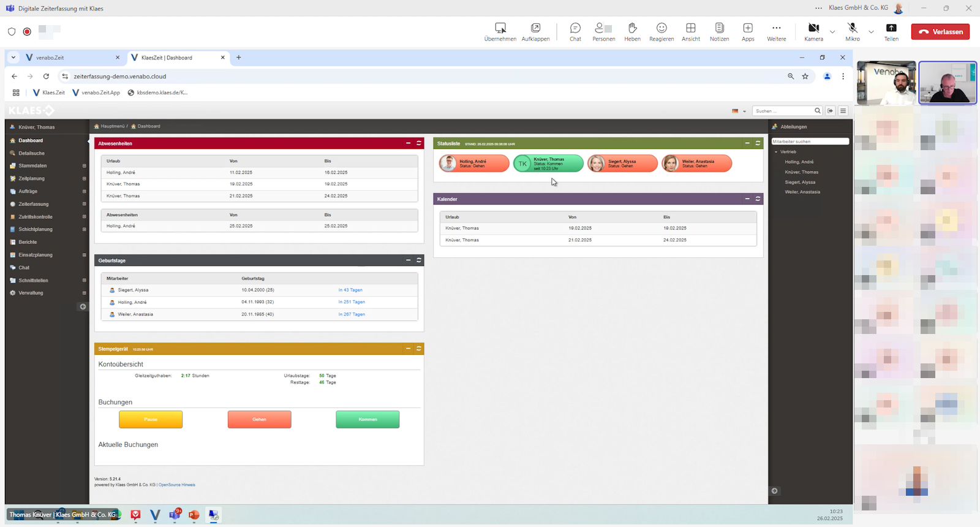The image size is (980, 527).
Task: Open PowerPoint from the taskbar
Action: (x=194, y=515)
